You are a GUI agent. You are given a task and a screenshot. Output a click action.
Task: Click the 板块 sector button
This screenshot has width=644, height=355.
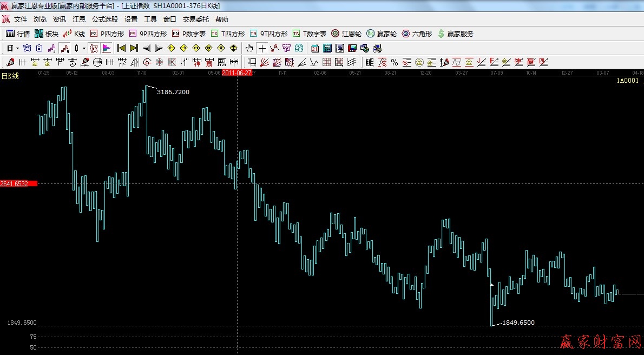[47, 34]
